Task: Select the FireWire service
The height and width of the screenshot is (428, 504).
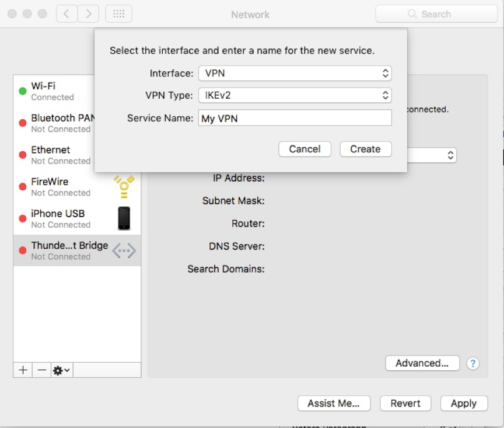Action: pos(77,187)
